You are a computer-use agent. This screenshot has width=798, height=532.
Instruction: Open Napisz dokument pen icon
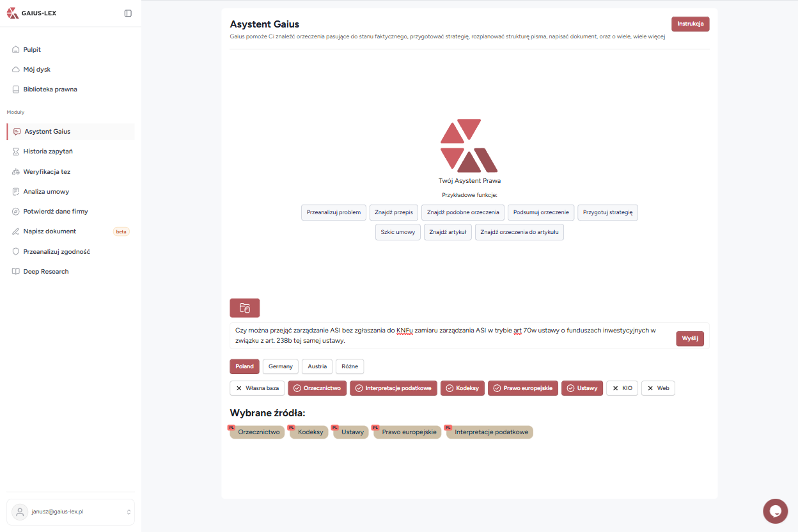click(x=15, y=231)
